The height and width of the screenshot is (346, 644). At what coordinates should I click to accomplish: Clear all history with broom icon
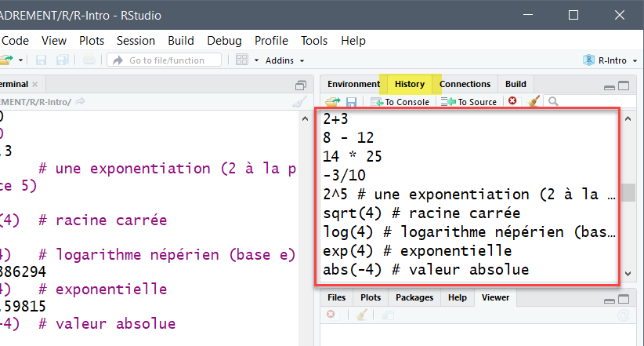(534, 101)
